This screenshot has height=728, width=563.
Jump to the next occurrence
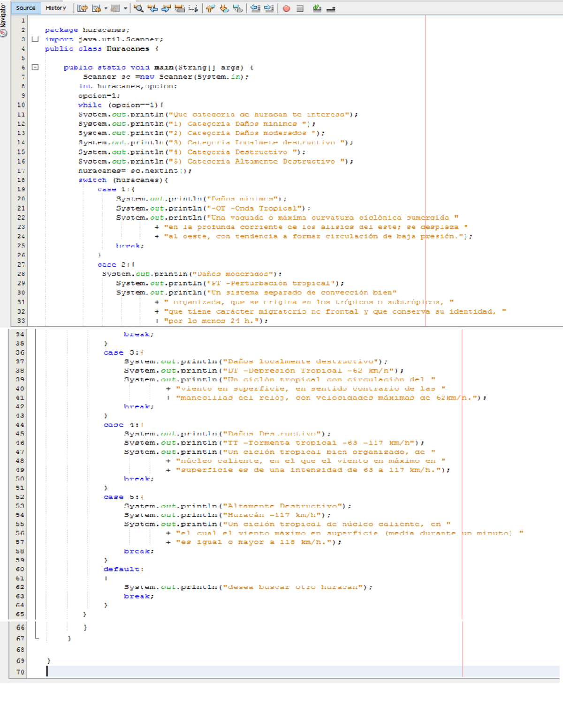[x=166, y=8]
